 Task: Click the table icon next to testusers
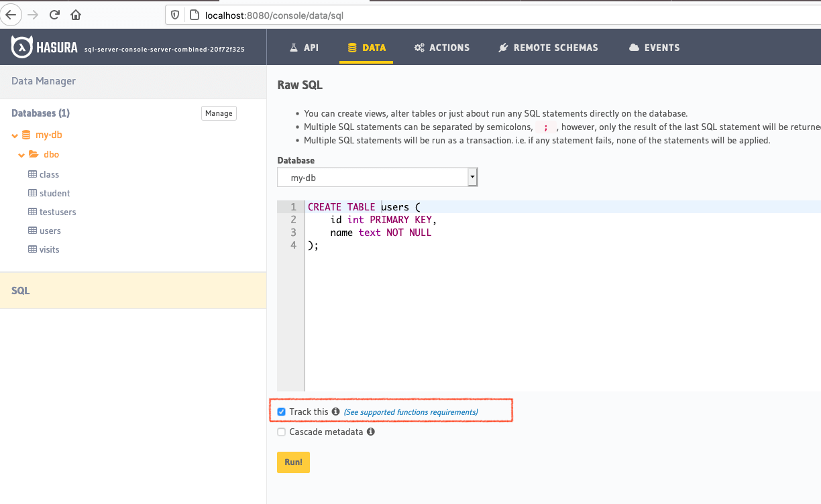tap(32, 212)
